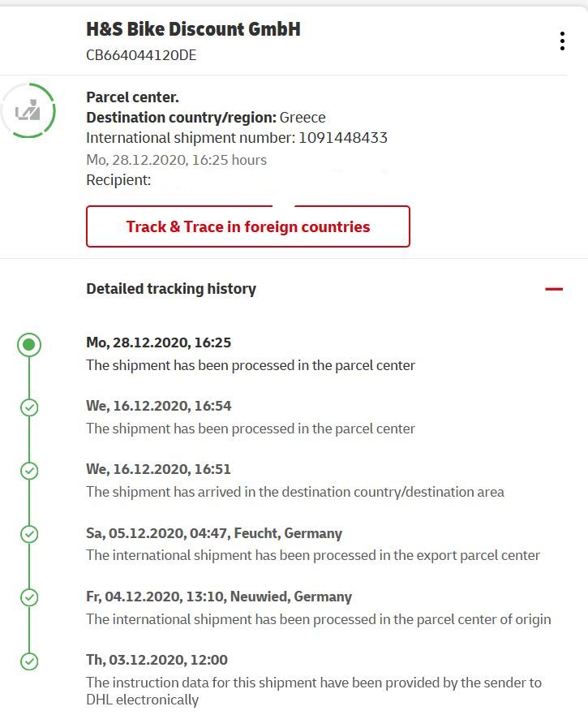Select the Mo, 28.12.2020, 16:25 timeline date
The width and height of the screenshot is (588, 728).
click(159, 342)
